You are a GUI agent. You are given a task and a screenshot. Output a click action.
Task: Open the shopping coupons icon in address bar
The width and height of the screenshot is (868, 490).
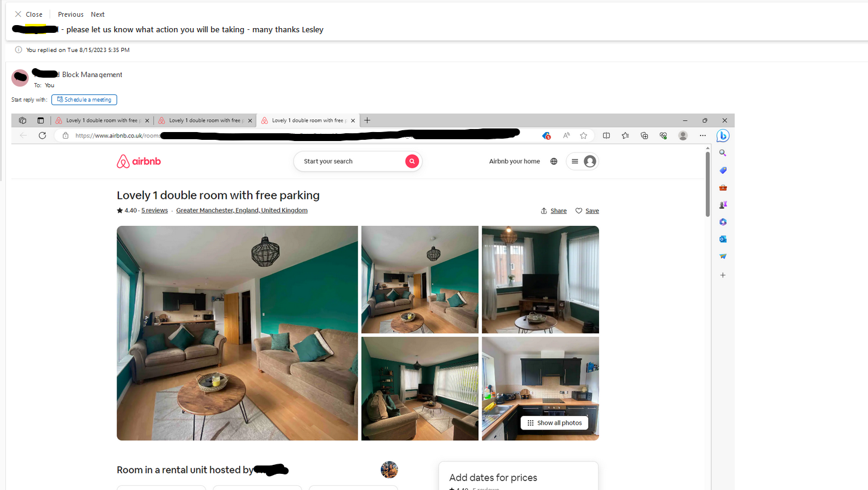click(x=546, y=136)
